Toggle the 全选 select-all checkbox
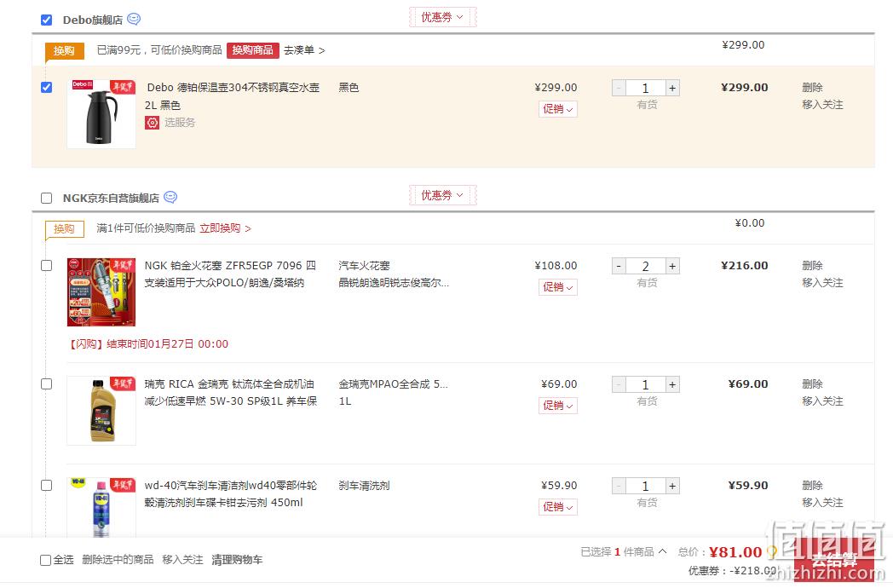893x588 pixels. [x=45, y=560]
